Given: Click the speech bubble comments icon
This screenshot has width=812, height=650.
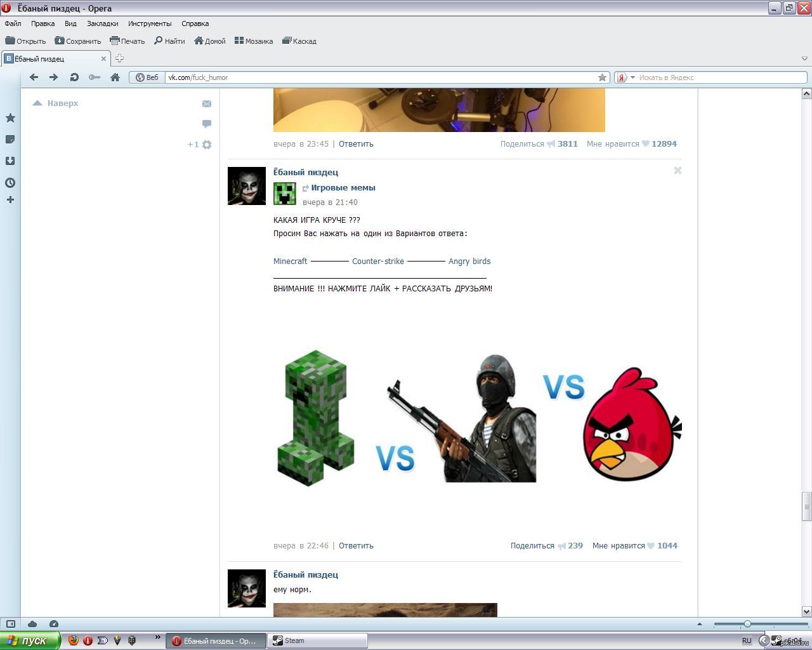Looking at the screenshot, I should 206,124.
